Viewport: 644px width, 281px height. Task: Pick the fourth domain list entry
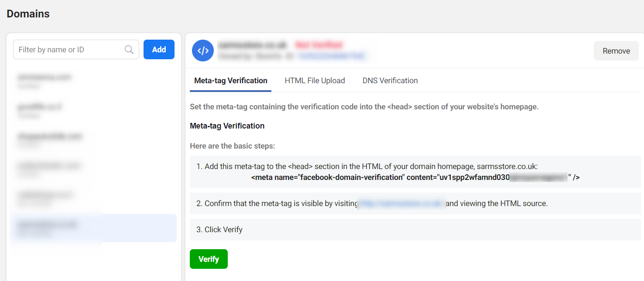click(49, 169)
